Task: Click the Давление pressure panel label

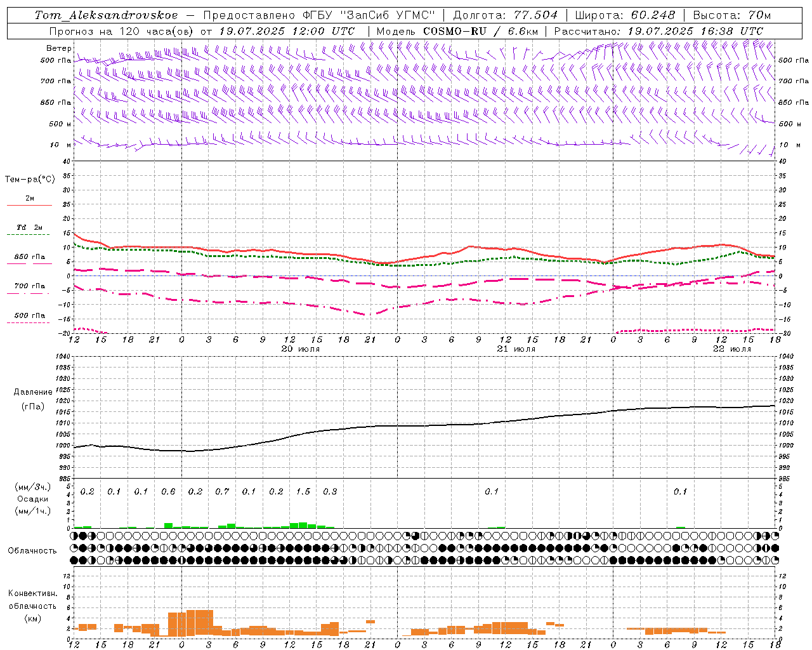Action: tap(33, 392)
